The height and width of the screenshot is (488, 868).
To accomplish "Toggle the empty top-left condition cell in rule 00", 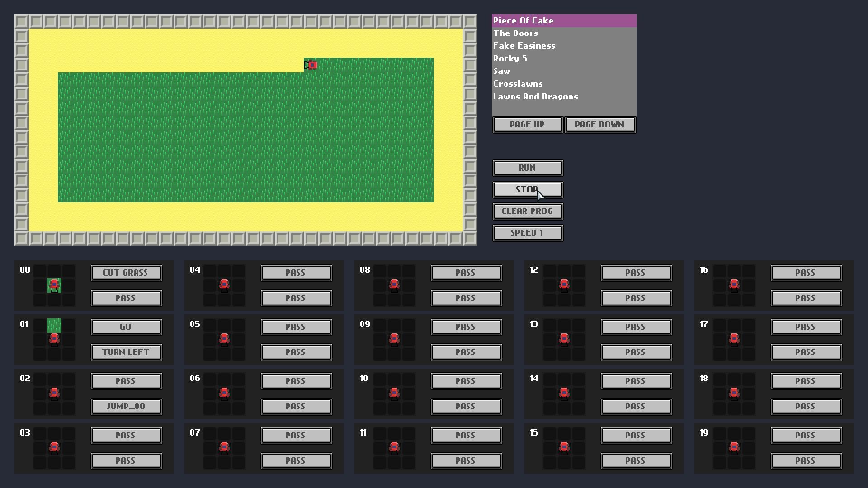I will pos(40,271).
